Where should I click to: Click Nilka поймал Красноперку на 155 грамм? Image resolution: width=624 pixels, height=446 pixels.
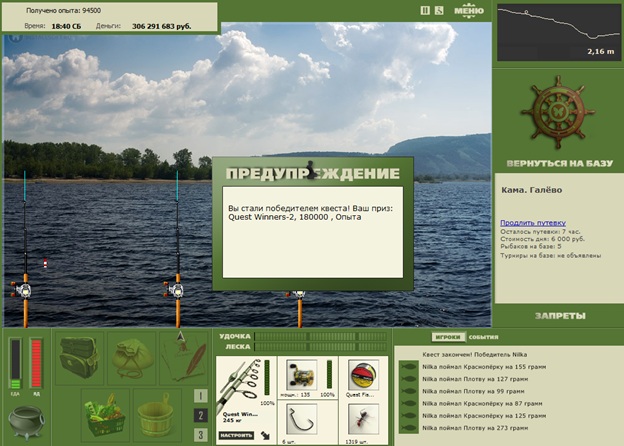pos(484,367)
